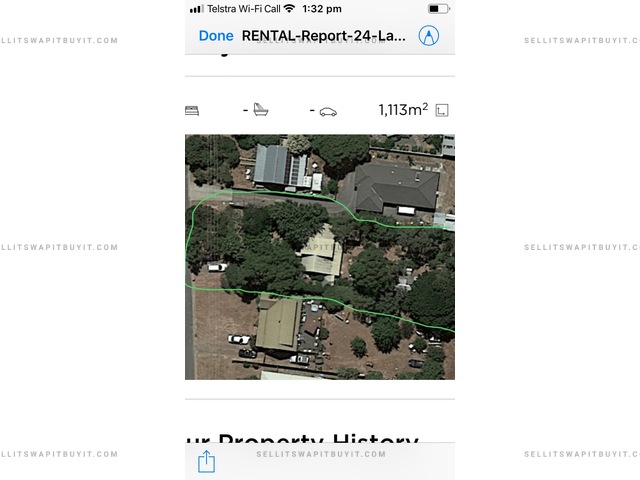The height and width of the screenshot is (480, 640).
Task: Tap the bathtub icon
Action: [261, 110]
